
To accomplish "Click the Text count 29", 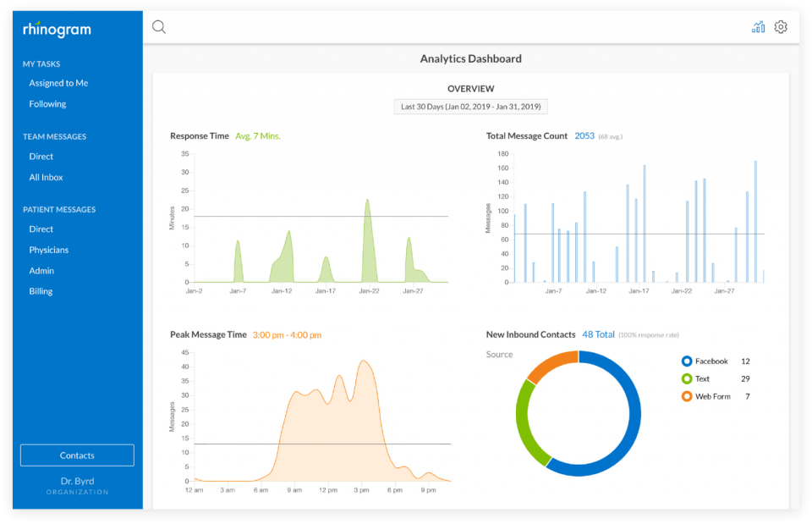I will 745,379.
